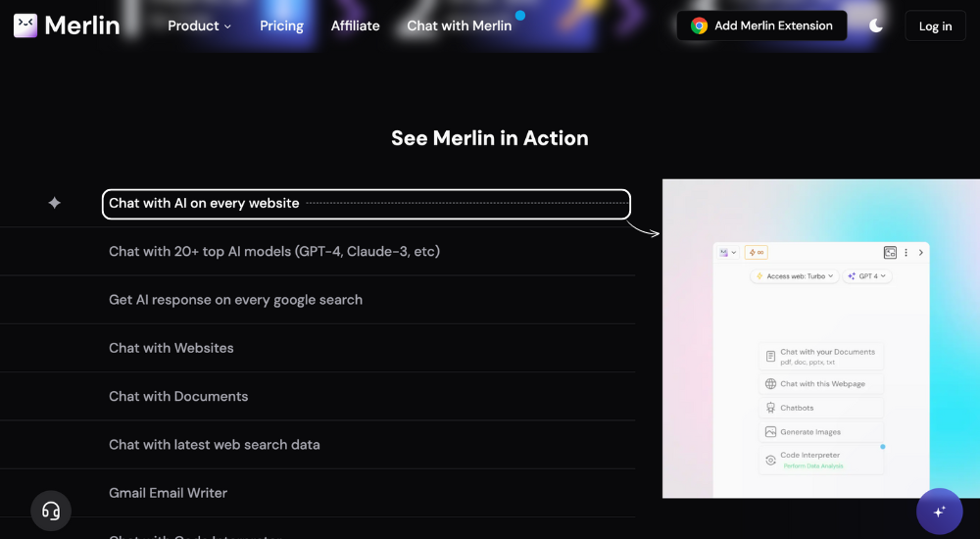The width and height of the screenshot is (980, 539).
Task: Click the purple sparkle floating button
Action: (x=940, y=512)
